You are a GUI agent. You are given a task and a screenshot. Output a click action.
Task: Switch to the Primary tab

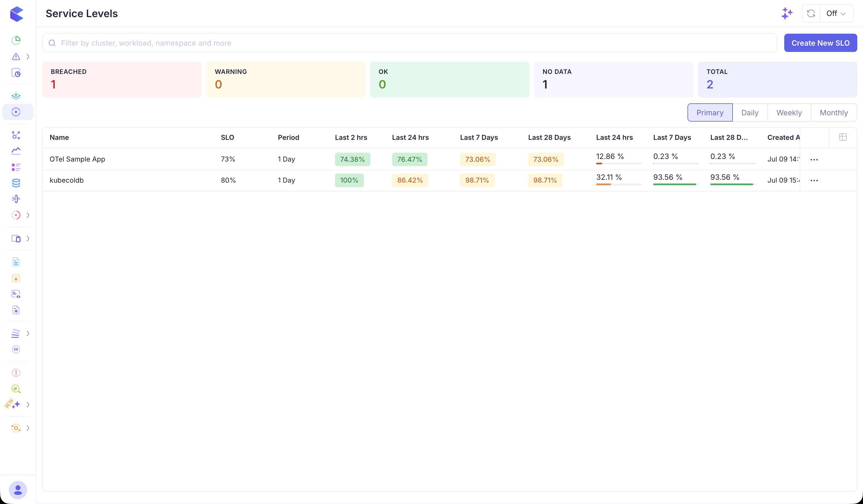point(710,113)
